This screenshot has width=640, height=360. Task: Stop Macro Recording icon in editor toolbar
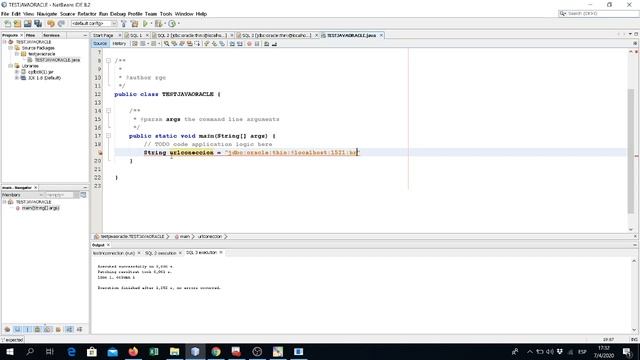(257, 44)
